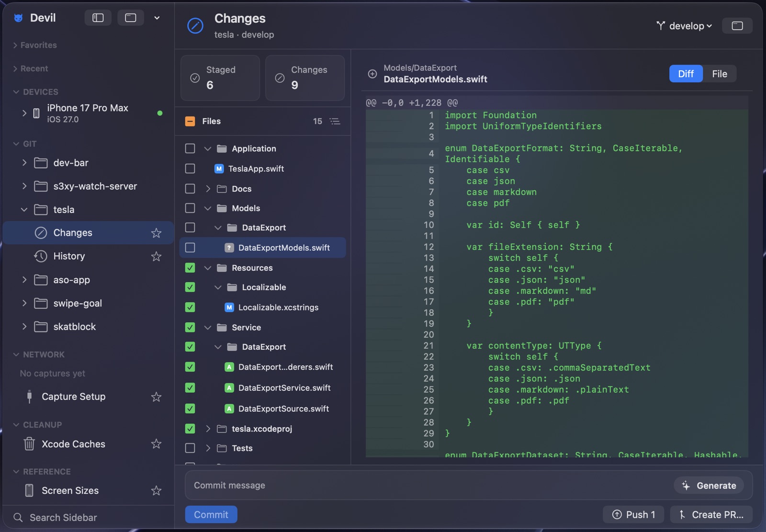Check the Application folder checkbox

[x=190, y=148]
